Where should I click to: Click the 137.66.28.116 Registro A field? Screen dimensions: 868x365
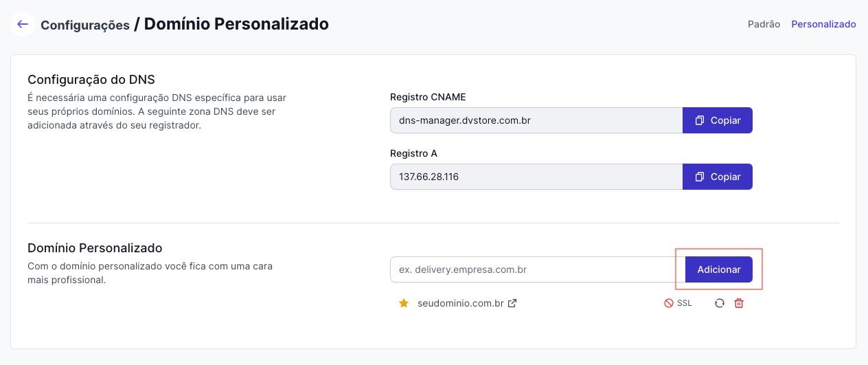536,177
